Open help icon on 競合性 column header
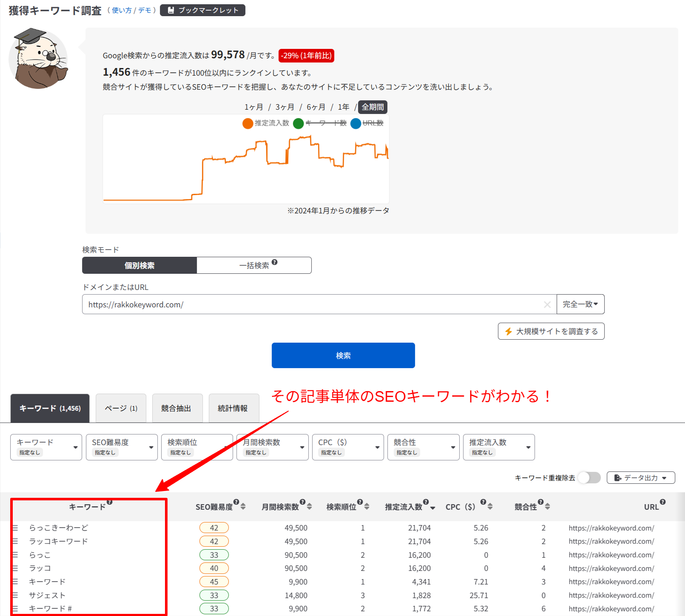 click(x=541, y=502)
